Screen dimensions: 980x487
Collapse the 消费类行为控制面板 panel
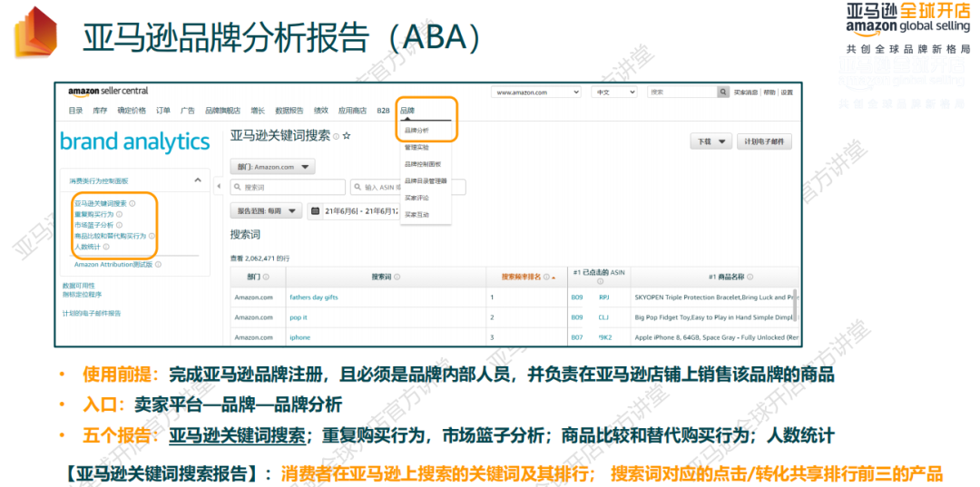198,180
